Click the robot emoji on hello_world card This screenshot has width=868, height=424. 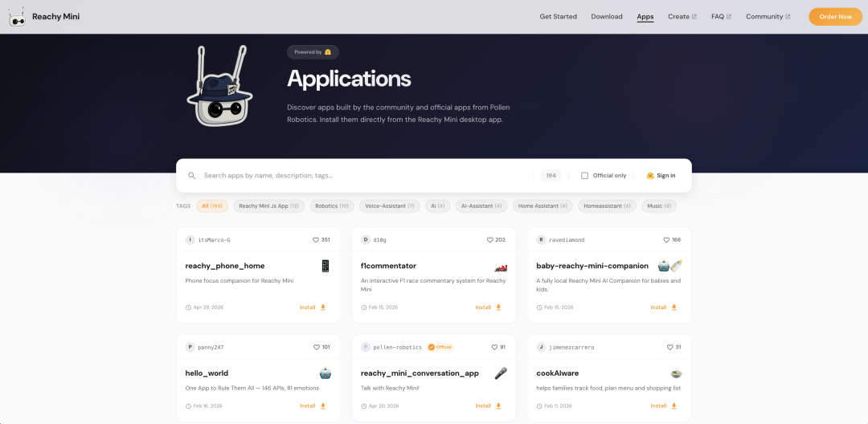click(x=325, y=373)
